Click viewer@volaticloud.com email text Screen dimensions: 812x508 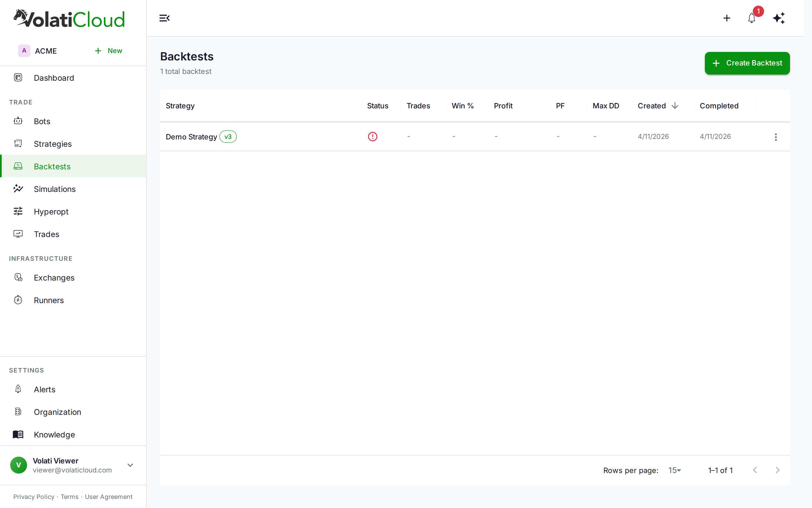click(72, 470)
